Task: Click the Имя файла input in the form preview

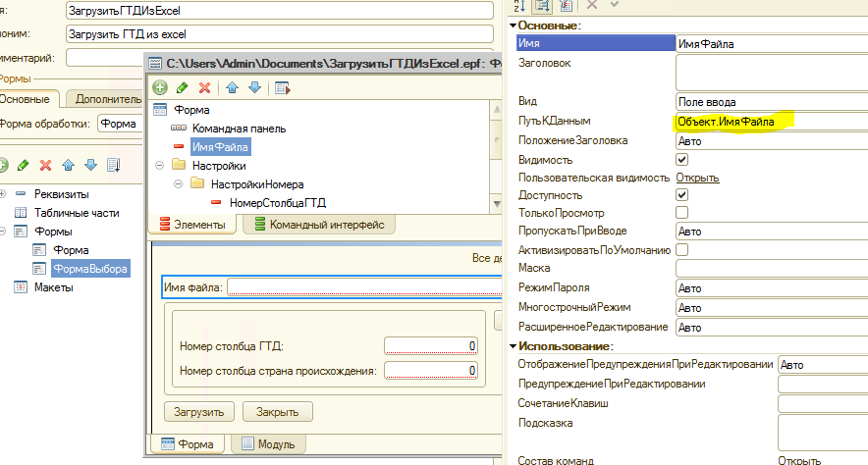Action: [365, 287]
